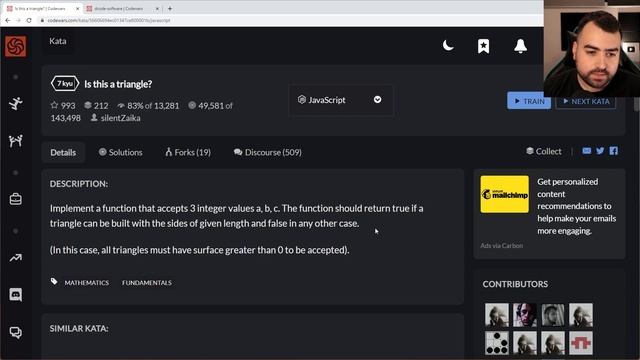Open the Forks (19) tab

tap(188, 152)
